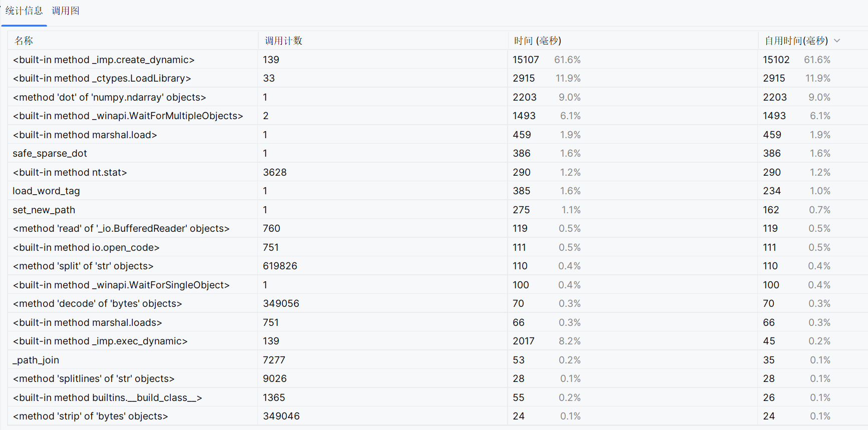
Task: Click the numpy.ndarray 'dot' method row
Action: (x=110, y=97)
